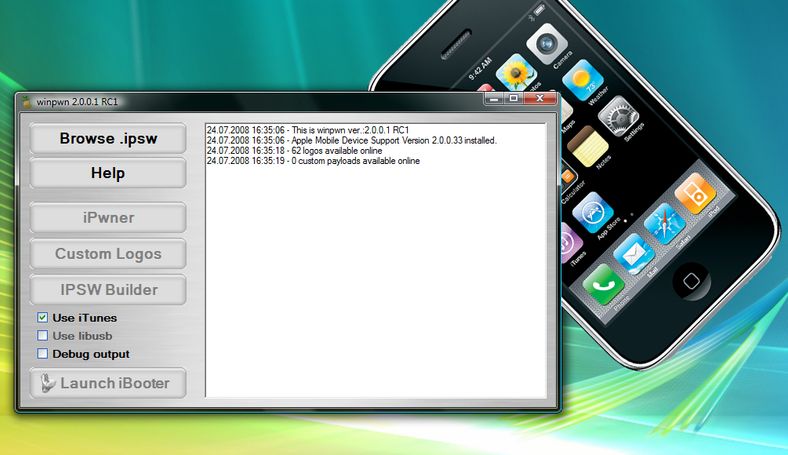Viewport: 788px width, 455px height.
Task: Tap the green Phone icon in iPhone dock
Action: [x=603, y=285]
